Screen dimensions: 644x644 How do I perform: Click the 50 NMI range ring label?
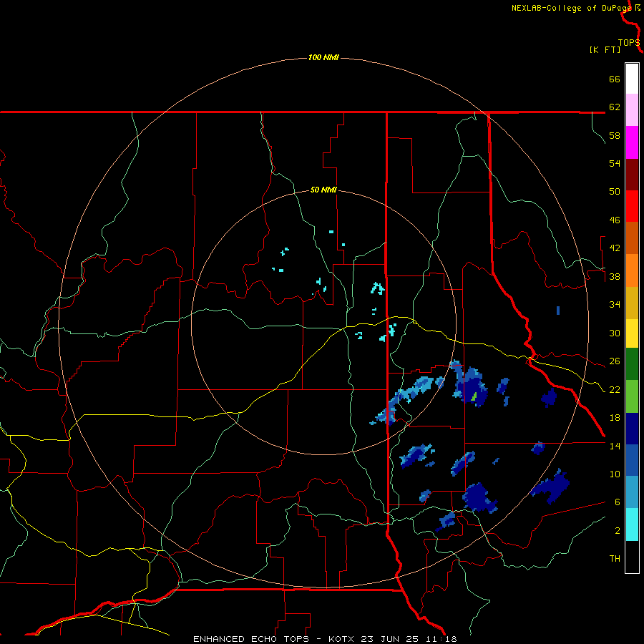(323, 190)
